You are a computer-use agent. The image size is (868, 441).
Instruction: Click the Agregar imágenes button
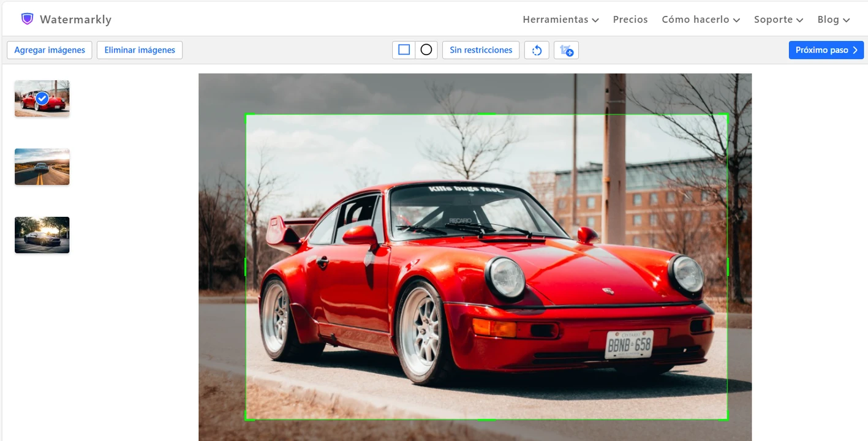click(x=50, y=50)
